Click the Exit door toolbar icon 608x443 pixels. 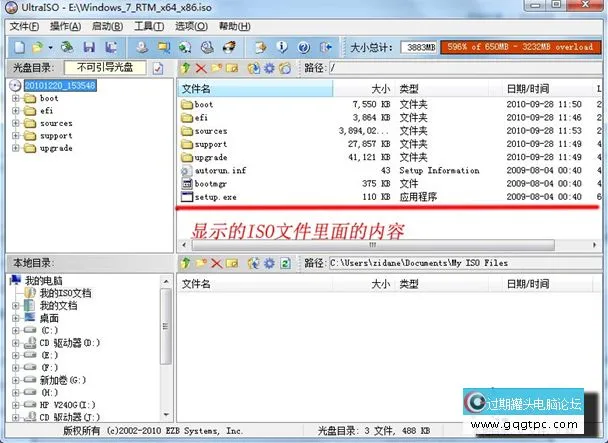(x=326, y=47)
